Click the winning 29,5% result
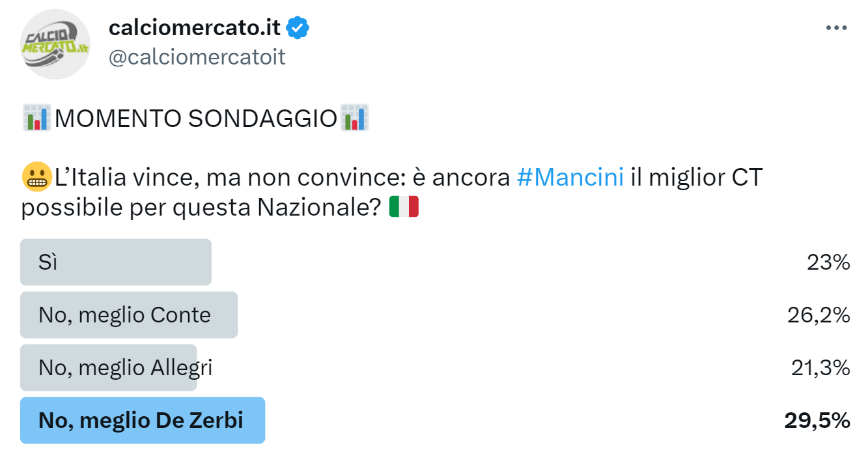The width and height of the screenshot is (868, 454). (817, 421)
